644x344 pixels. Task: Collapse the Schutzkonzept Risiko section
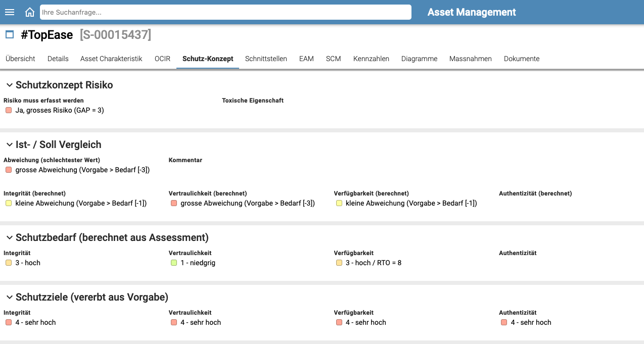coord(9,85)
